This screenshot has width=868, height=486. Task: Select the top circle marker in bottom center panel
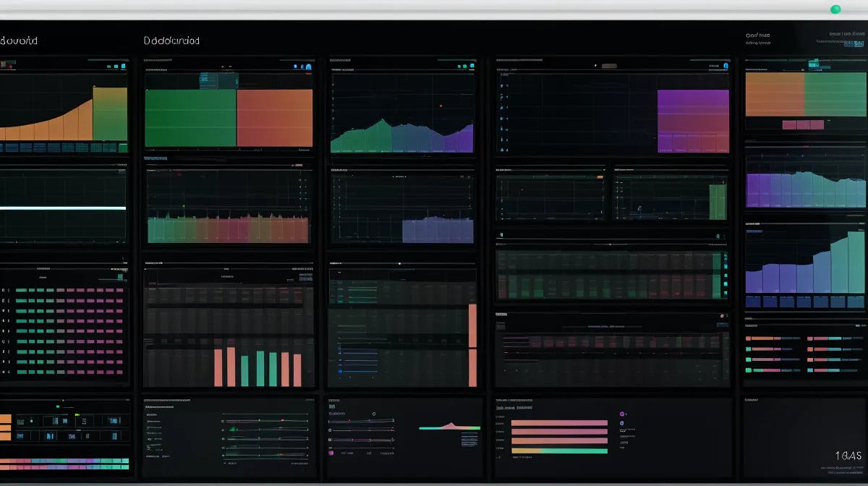[374, 414]
